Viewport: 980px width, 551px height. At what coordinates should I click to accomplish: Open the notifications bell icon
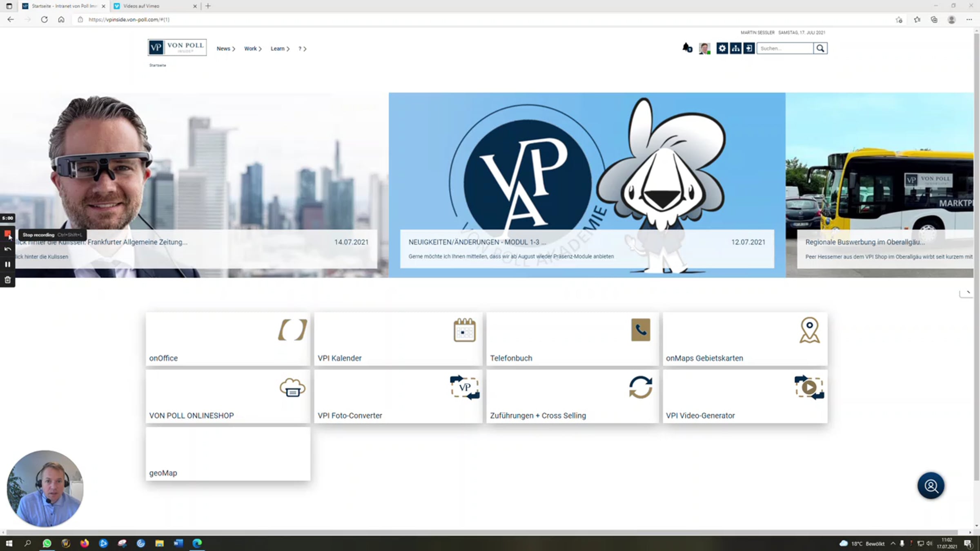687,48
